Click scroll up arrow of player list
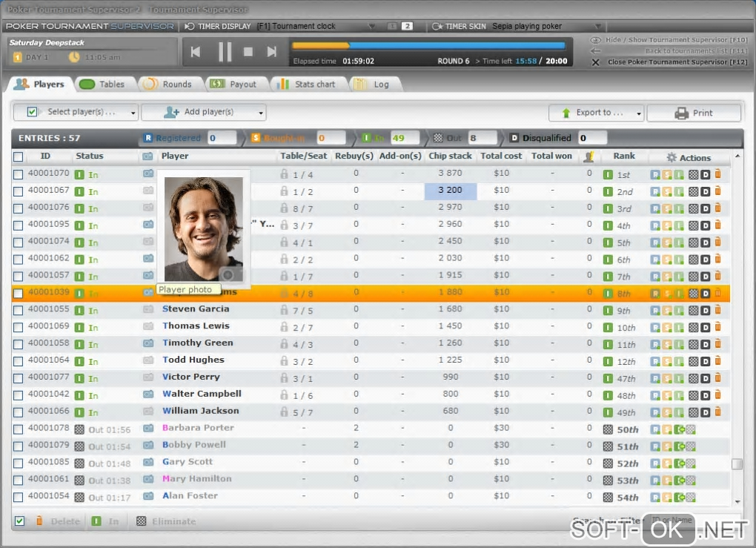 pyautogui.click(x=737, y=156)
